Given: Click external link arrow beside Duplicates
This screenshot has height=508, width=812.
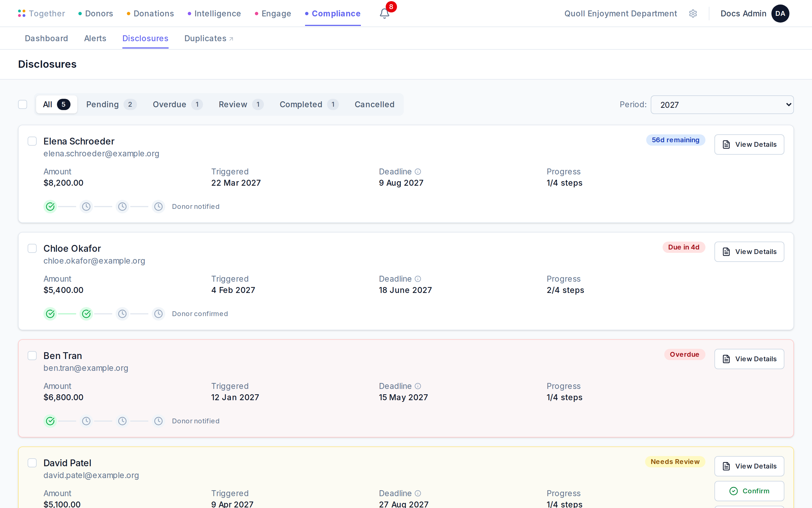Looking at the screenshot, I should point(231,39).
